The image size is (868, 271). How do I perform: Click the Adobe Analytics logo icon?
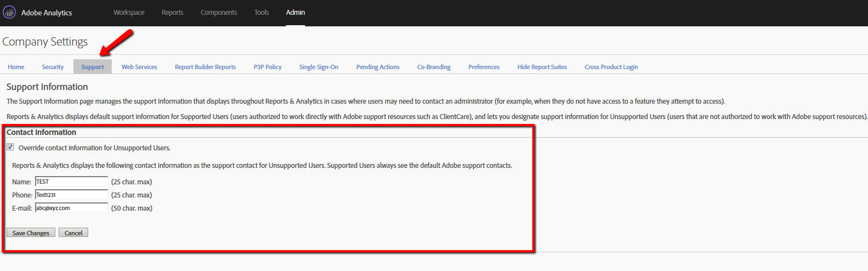pyautogui.click(x=9, y=12)
